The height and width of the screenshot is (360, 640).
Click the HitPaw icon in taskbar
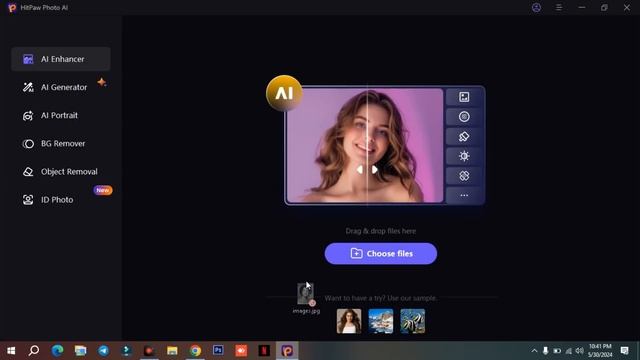click(287, 351)
